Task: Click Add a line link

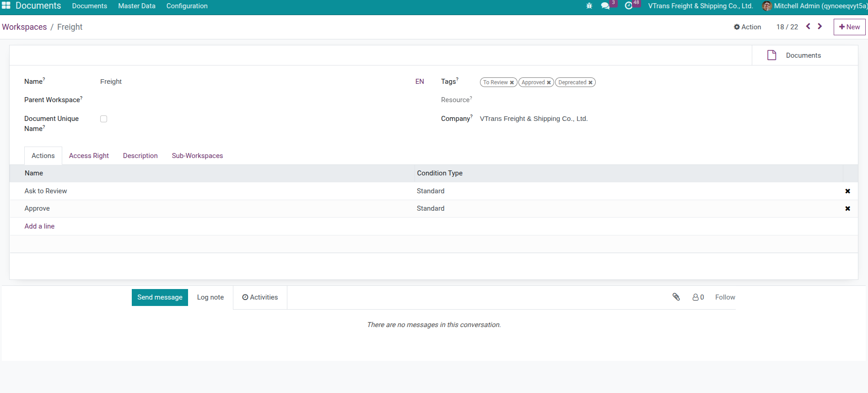Action: (x=39, y=226)
